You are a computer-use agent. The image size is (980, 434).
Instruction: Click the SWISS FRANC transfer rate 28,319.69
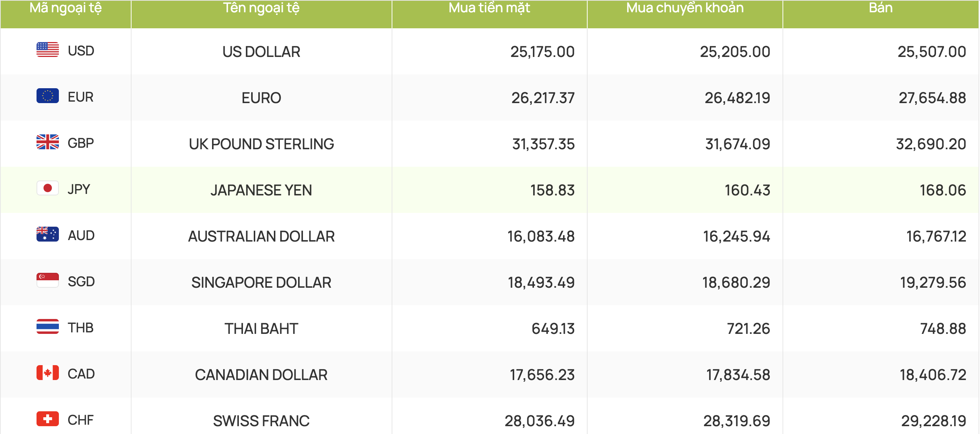click(x=737, y=421)
